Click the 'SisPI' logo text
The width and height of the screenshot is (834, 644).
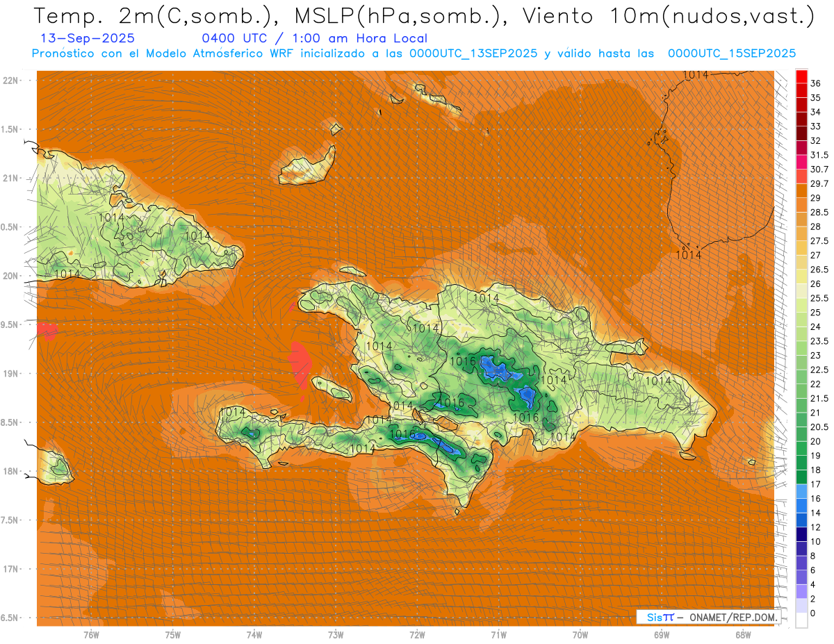click(660, 618)
